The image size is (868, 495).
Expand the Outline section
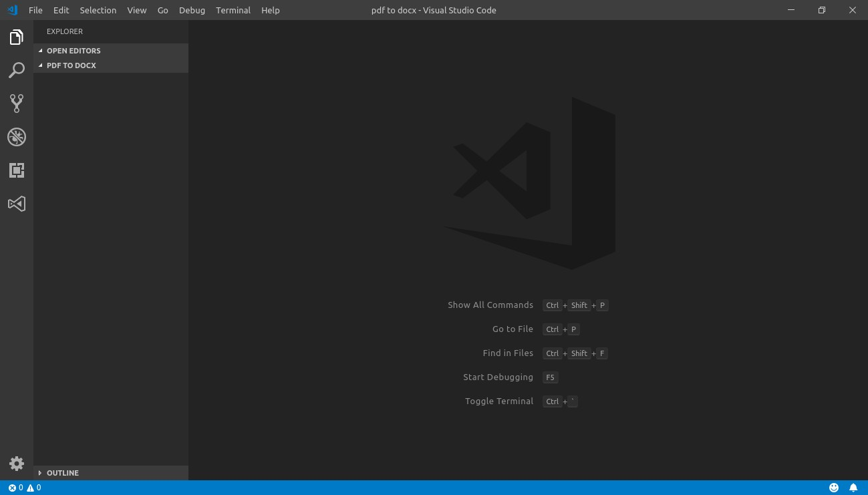(x=62, y=473)
